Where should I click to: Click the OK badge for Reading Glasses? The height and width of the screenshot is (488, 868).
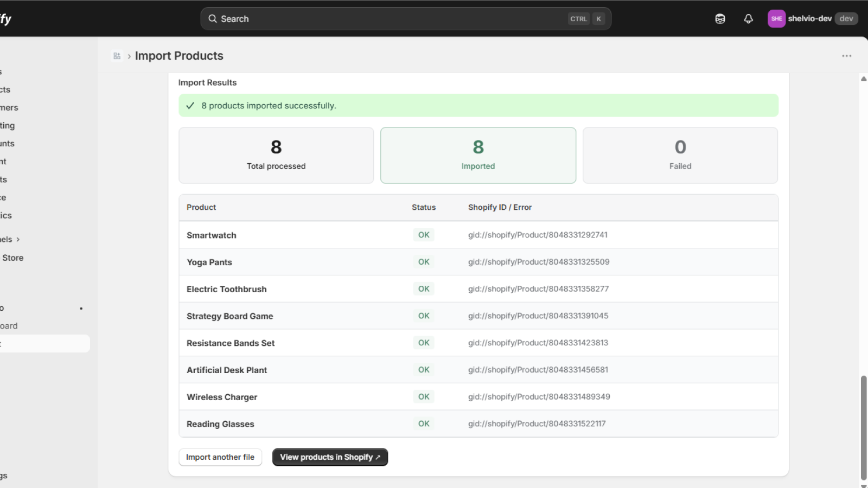pos(424,423)
